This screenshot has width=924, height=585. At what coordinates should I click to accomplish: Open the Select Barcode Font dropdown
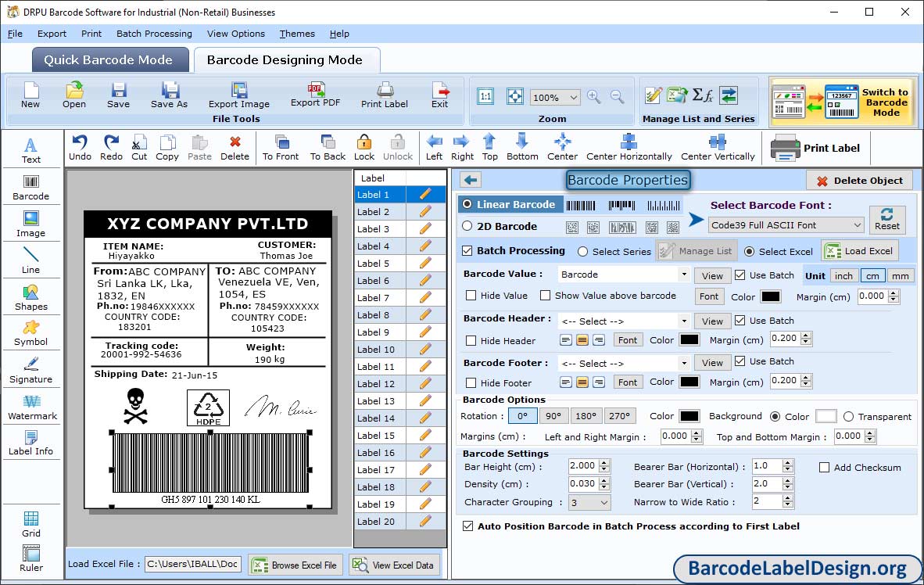(786, 224)
